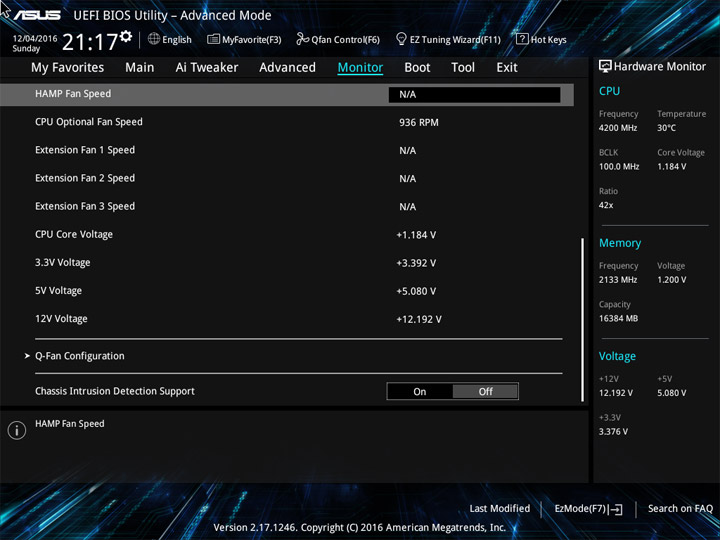
Task: Open Qfan Control(F6)
Action: [346, 40]
